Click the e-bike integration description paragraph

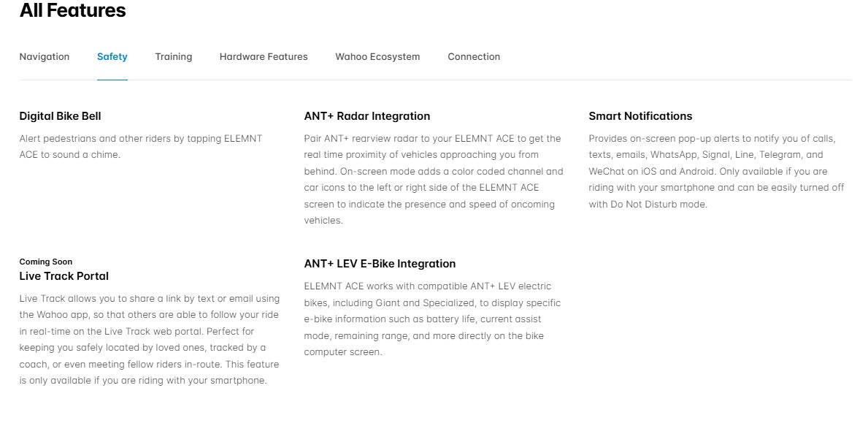pos(433,319)
